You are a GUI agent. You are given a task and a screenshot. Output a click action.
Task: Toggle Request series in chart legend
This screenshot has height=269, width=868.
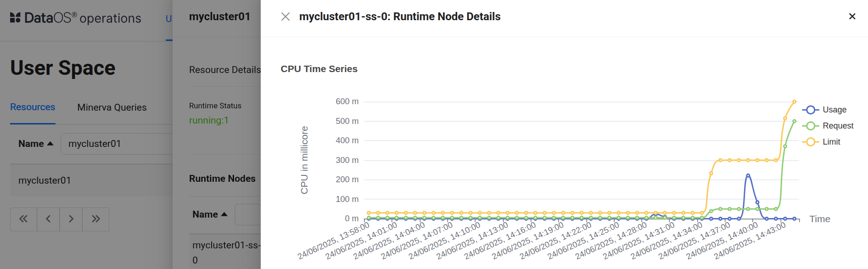(828, 126)
